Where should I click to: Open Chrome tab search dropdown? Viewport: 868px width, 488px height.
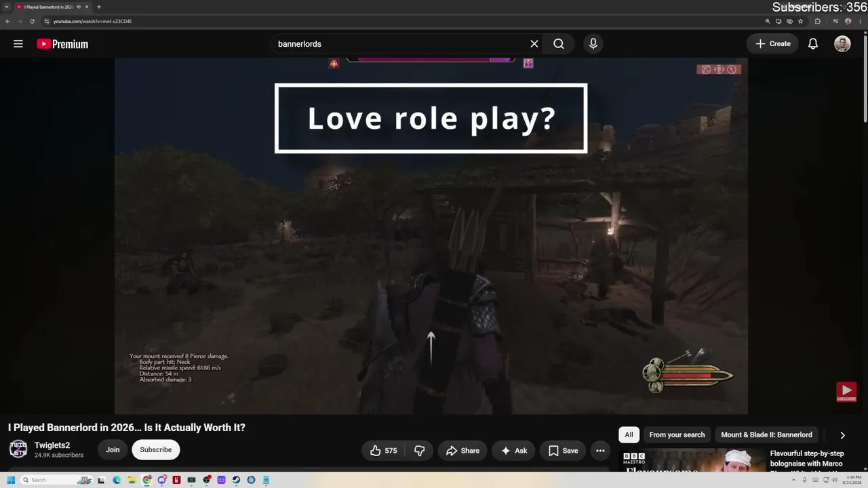[x=7, y=7]
